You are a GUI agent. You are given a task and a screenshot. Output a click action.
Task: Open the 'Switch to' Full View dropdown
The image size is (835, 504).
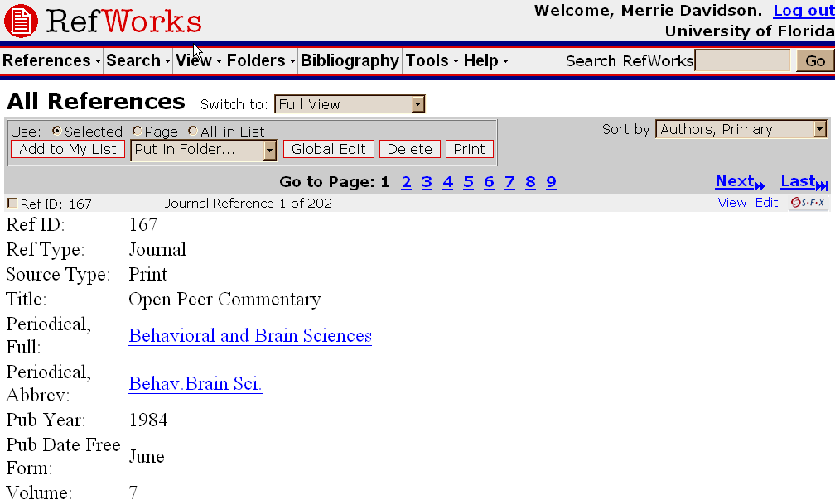[x=350, y=104]
